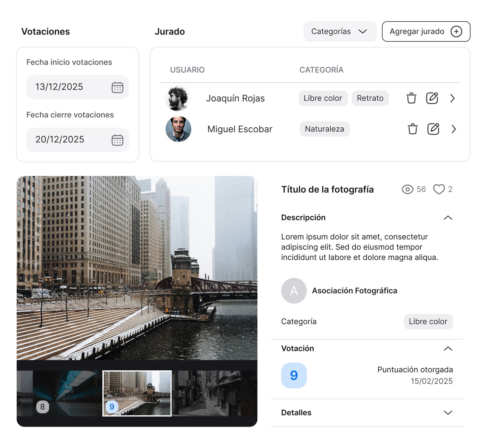Screen dimensions: 484x448
Task: Select the Naturaleza category tag
Action: (324, 129)
